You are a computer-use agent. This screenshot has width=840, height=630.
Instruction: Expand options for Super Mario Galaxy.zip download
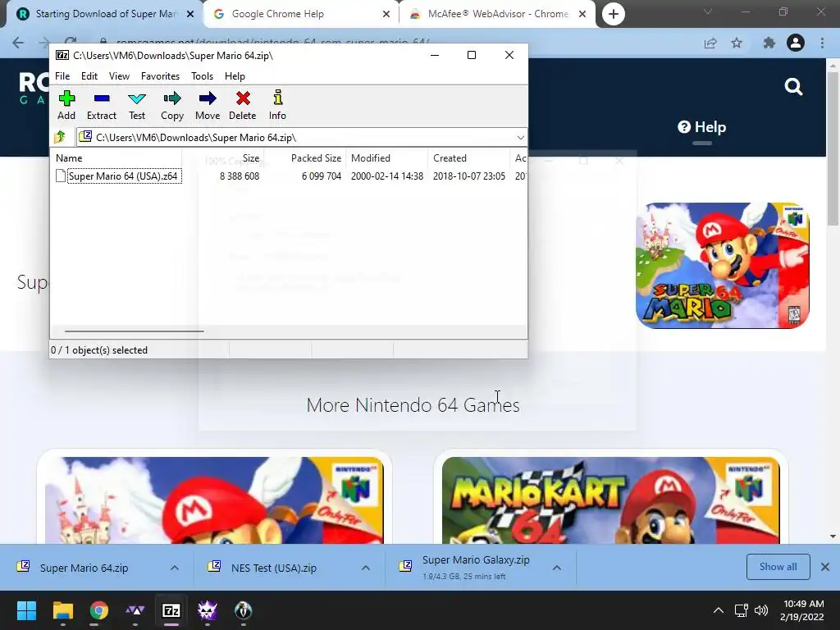pos(557,568)
